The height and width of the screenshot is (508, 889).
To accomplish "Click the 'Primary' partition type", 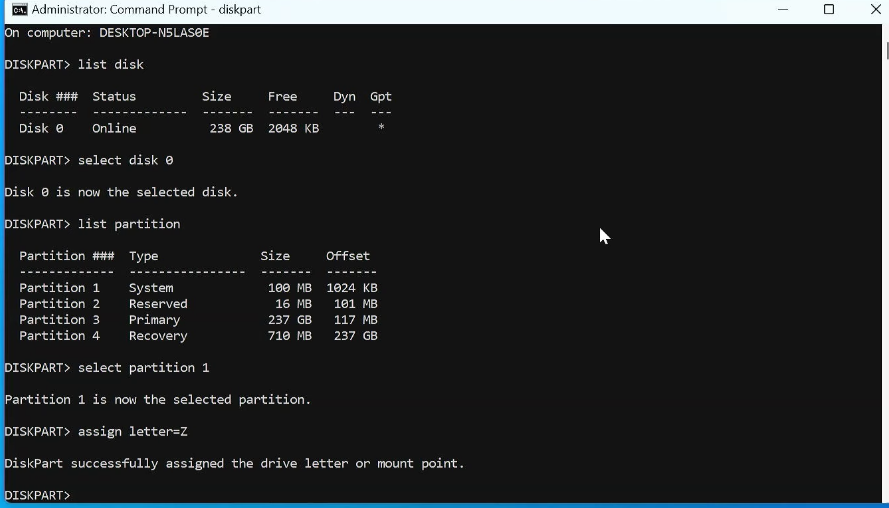I will click(154, 320).
